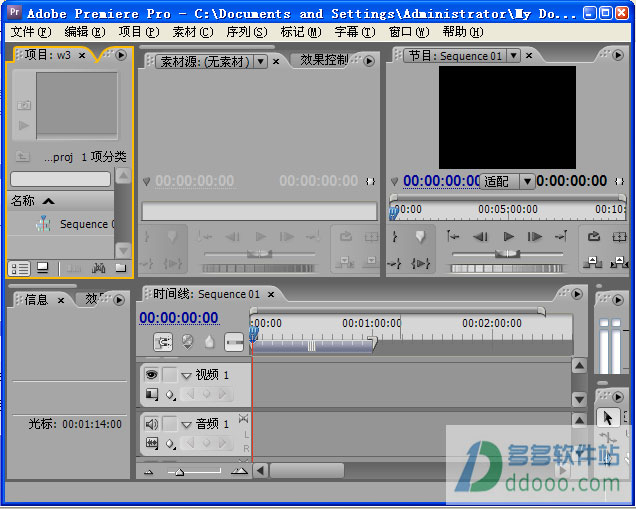The height and width of the screenshot is (509, 636).
Task: Click Insert in the Source monitor
Action: click(x=345, y=263)
